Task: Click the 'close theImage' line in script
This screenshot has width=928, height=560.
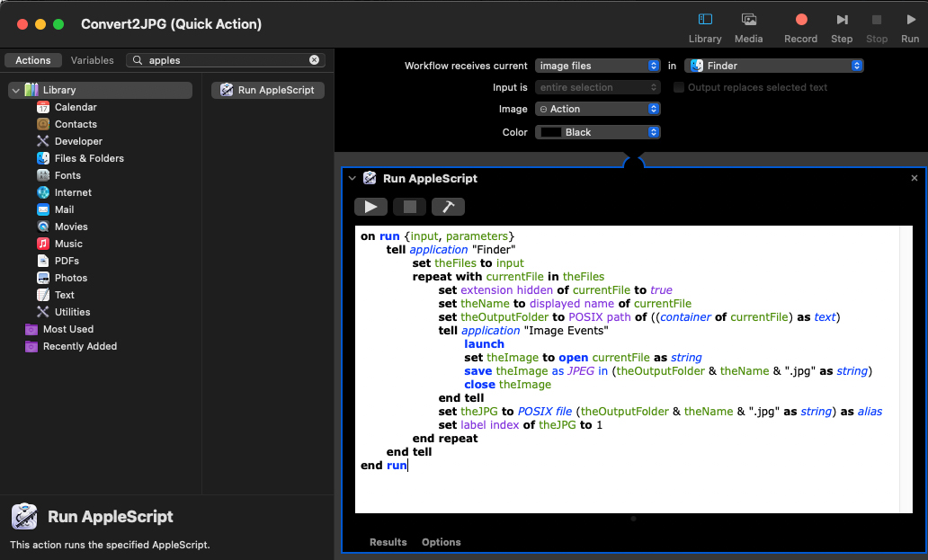Action: click(507, 385)
